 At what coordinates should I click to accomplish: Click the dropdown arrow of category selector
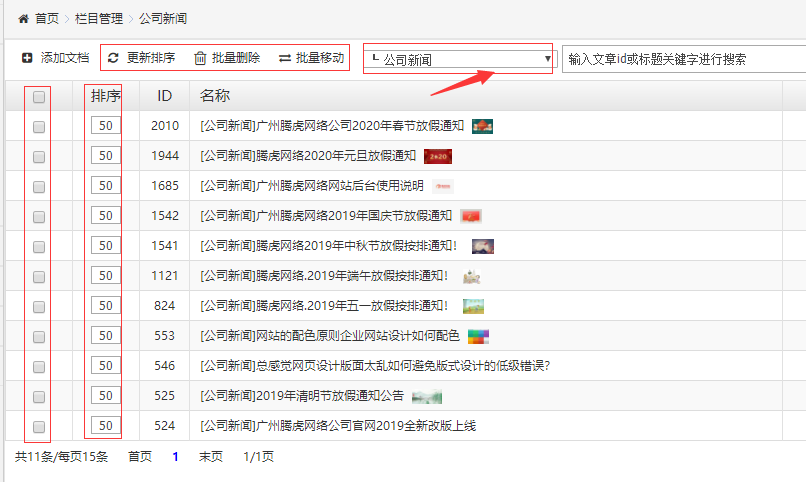click(547, 60)
